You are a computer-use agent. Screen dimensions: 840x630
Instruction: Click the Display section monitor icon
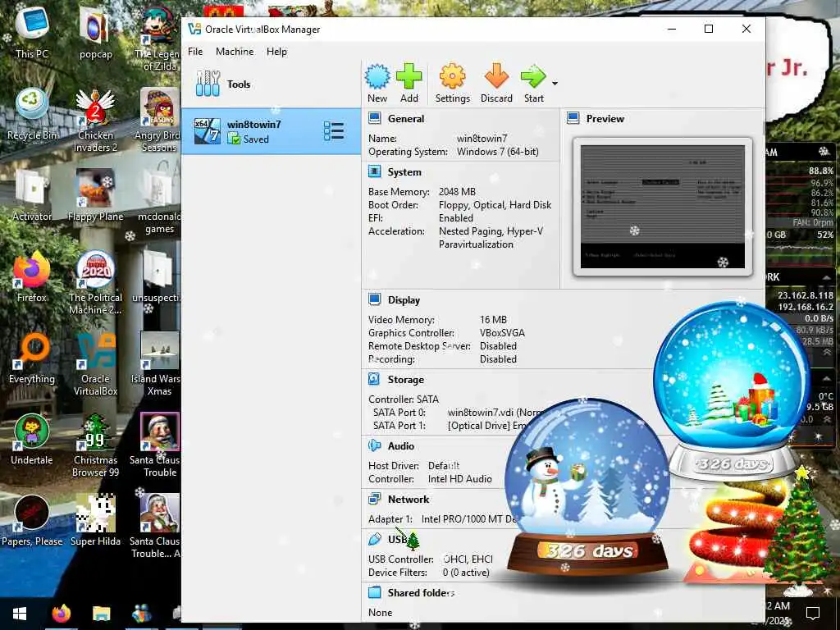click(374, 299)
